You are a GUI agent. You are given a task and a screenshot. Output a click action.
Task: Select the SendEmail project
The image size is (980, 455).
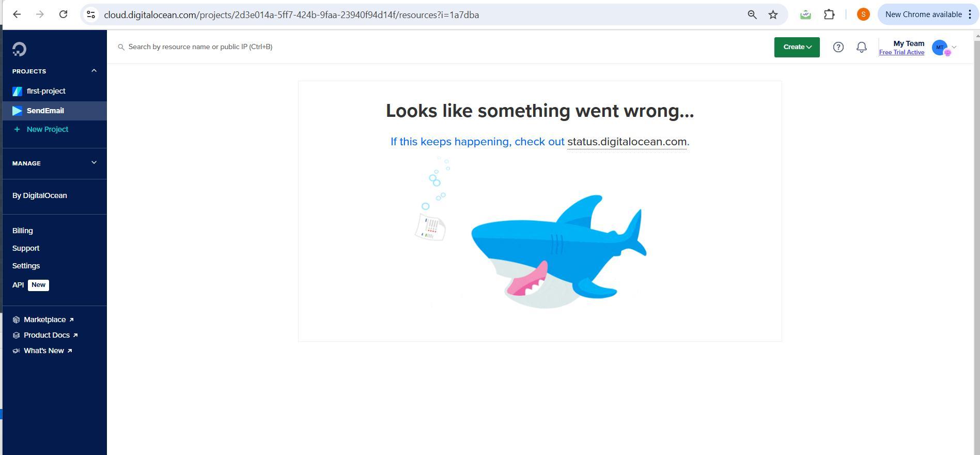tap(54, 111)
